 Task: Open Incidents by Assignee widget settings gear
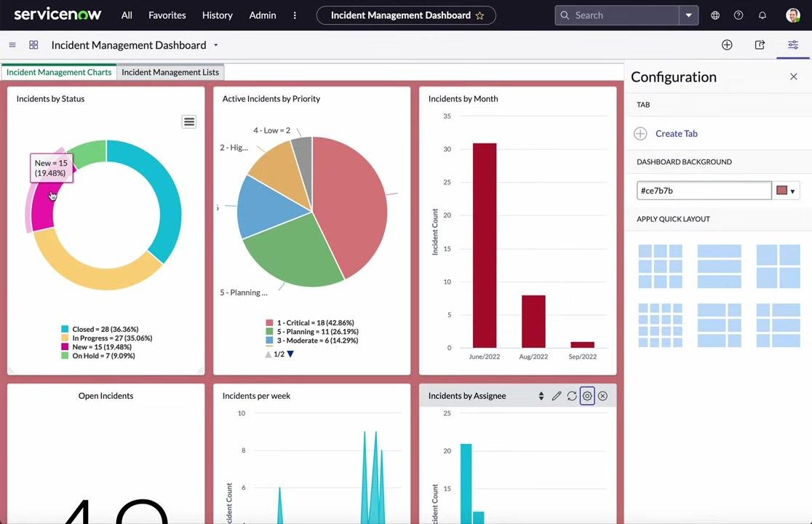(587, 396)
